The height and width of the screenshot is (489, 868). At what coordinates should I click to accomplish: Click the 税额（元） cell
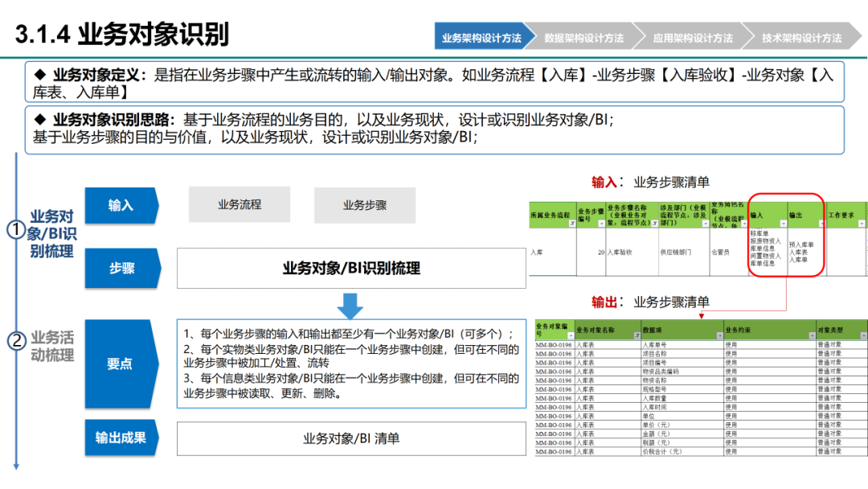[x=682, y=442]
